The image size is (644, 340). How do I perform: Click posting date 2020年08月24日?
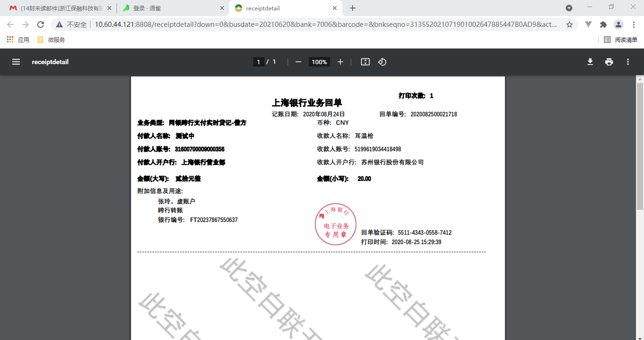click(x=324, y=114)
